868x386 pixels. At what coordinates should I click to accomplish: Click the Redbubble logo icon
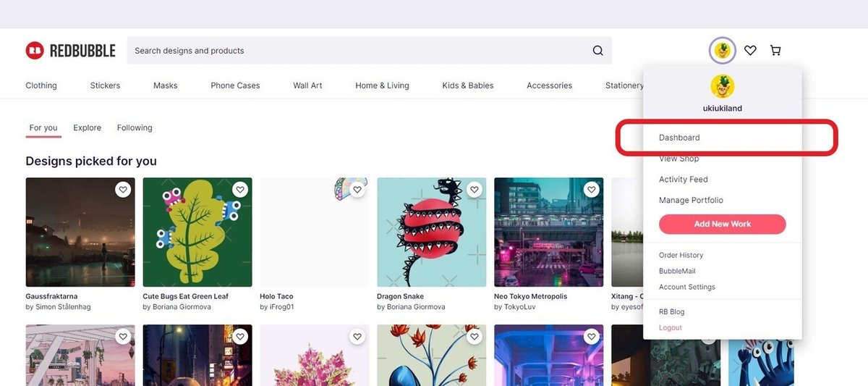click(x=35, y=50)
